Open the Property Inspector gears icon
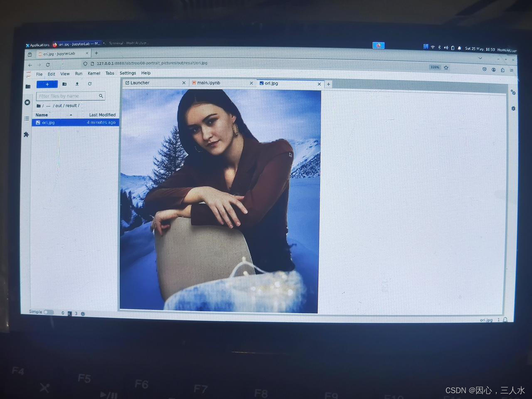Screen dimensions: 532x399 (x=513, y=92)
